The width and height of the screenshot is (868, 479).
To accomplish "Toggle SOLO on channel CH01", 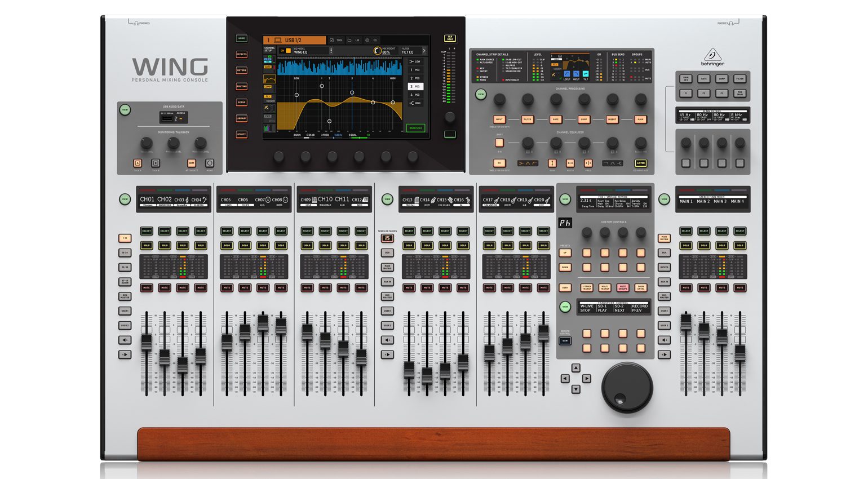I will [x=147, y=245].
